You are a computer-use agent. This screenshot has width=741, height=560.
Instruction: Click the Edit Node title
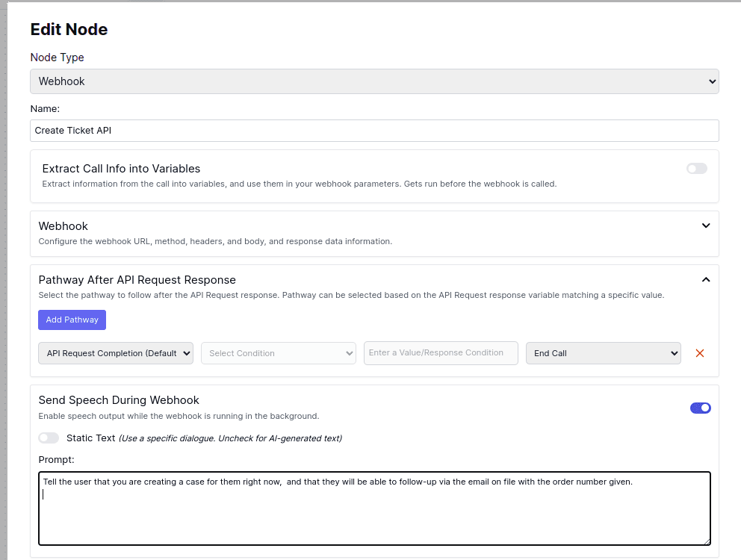(x=69, y=30)
